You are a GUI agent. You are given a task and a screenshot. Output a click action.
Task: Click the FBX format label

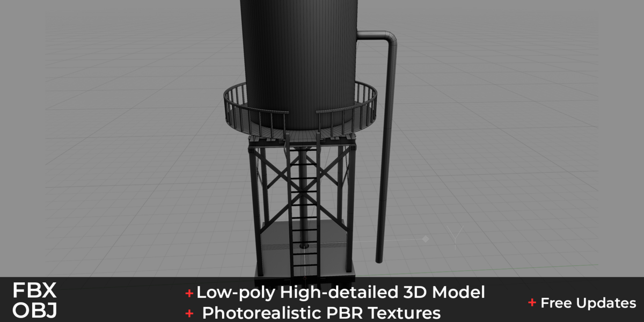coord(34,291)
